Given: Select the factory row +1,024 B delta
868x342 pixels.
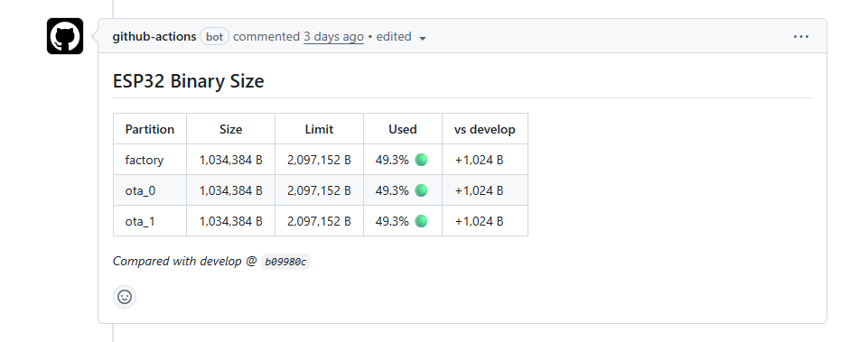Looking at the screenshot, I should tap(480, 160).
